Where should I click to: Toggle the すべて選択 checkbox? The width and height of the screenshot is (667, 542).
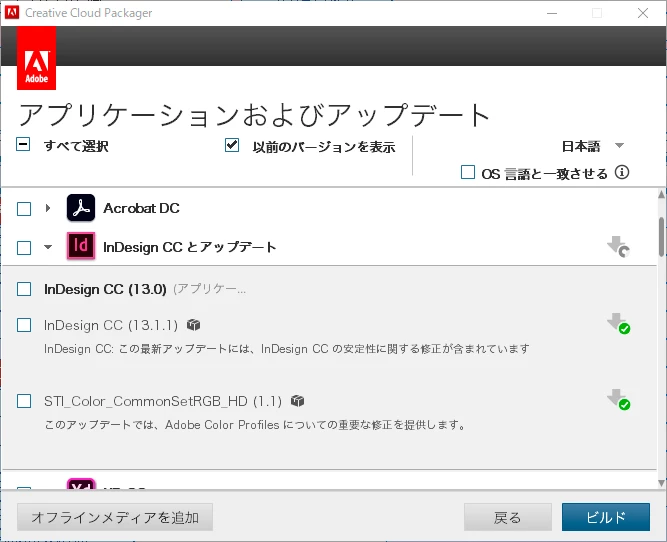[23, 144]
